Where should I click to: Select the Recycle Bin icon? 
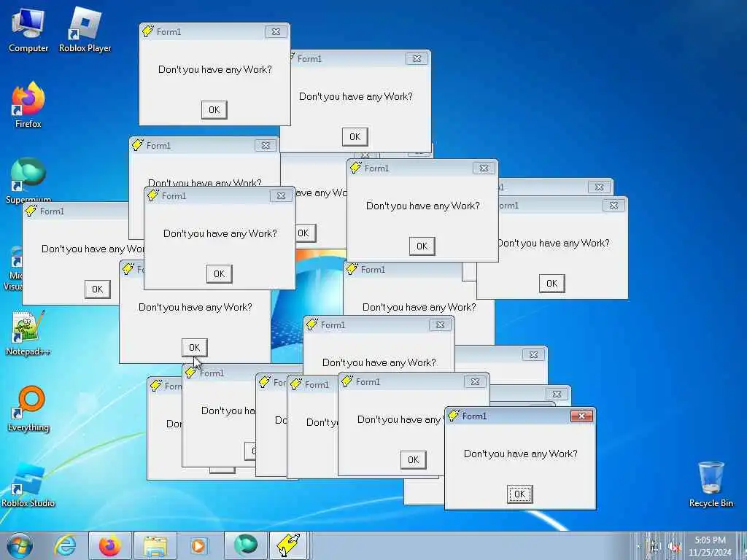(x=711, y=484)
